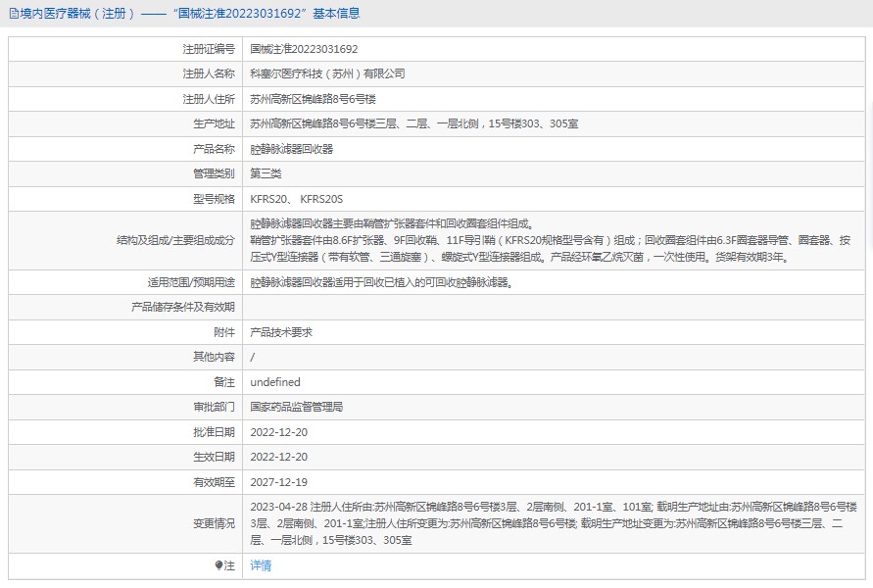Screen dimensions: 873x588
Task: Click the 管理类别 row label
Action: (x=214, y=173)
